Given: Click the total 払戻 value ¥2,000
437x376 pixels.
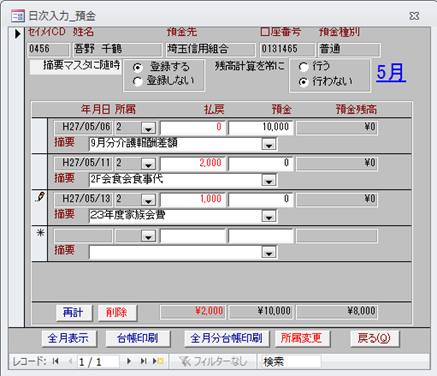Looking at the screenshot, I should click(192, 312).
